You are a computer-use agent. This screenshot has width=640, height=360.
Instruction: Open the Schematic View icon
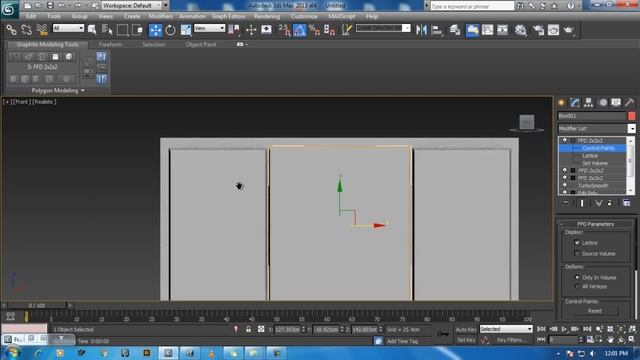pos(503,30)
